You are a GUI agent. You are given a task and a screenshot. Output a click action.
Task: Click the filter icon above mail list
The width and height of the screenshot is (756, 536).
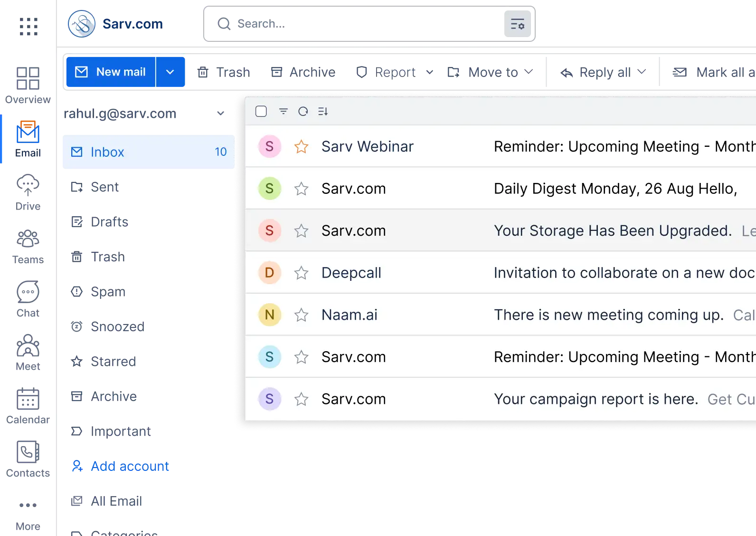pos(283,111)
